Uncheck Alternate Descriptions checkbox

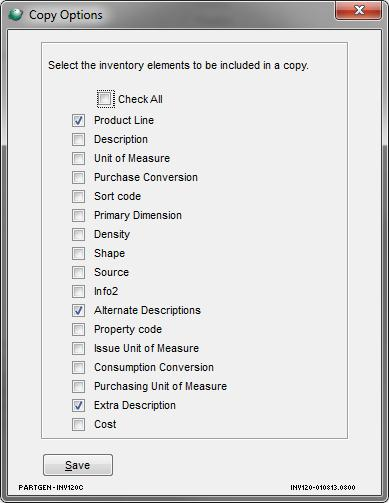coord(78,310)
